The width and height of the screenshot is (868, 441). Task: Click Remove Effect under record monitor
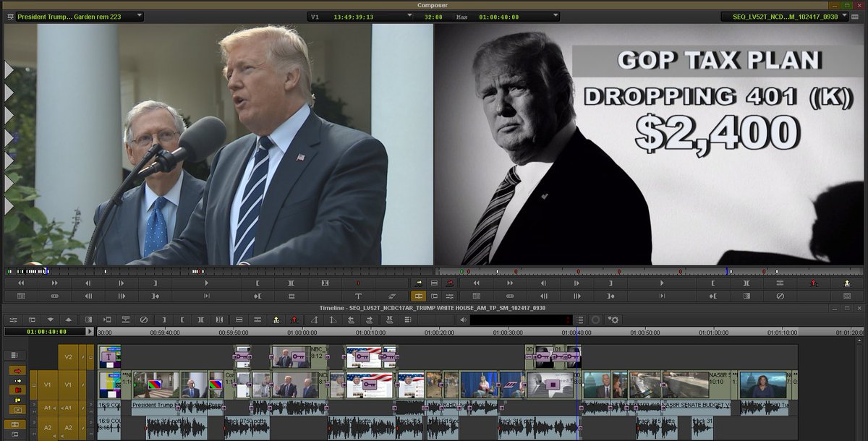tap(780, 296)
